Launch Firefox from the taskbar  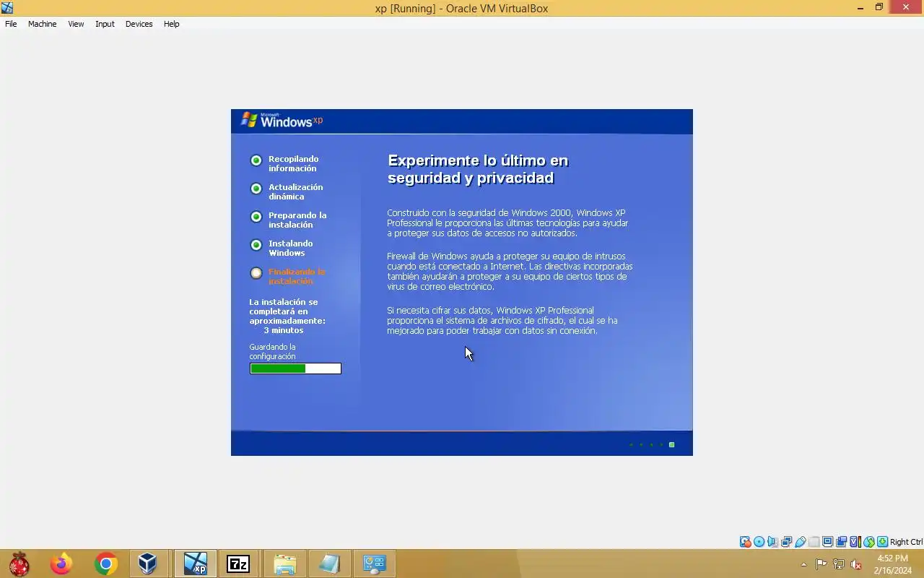pyautogui.click(x=61, y=564)
